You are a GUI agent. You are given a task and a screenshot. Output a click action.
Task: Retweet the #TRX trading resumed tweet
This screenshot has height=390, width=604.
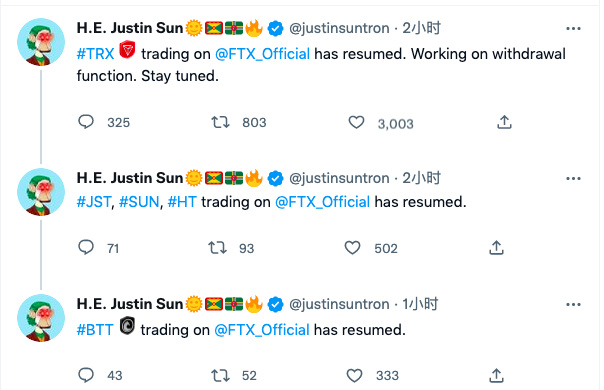coord(220,122)
